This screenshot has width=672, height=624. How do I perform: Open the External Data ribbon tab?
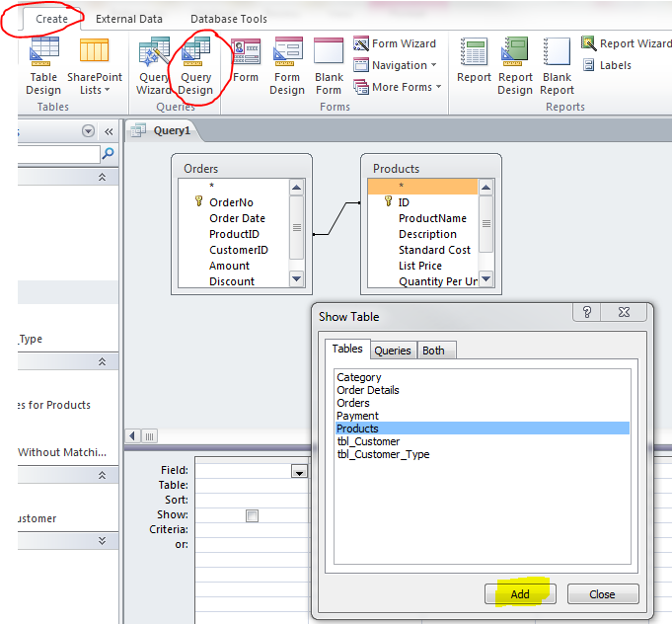[x=129, y=19]
